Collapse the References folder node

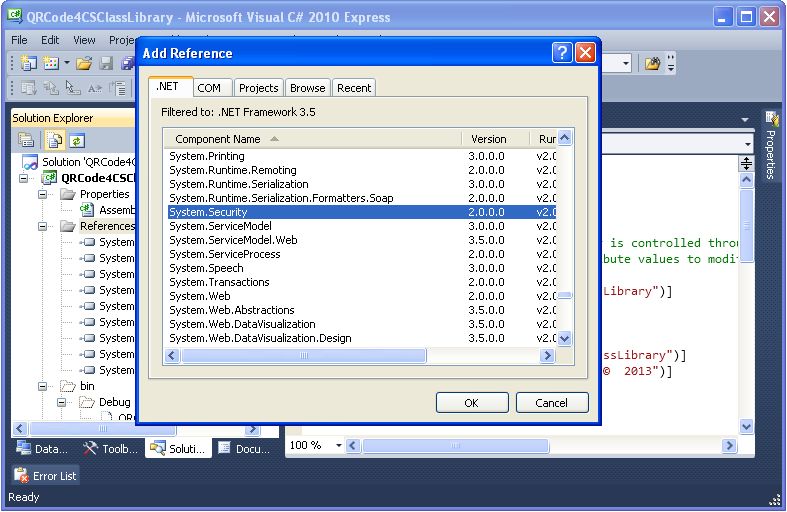43,226
